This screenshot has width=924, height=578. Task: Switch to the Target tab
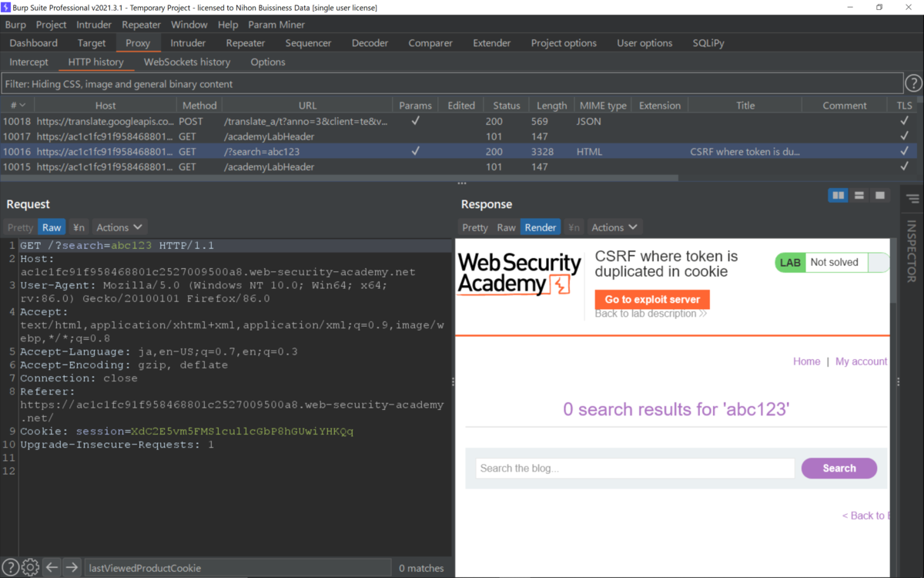[x=92, y=43]
